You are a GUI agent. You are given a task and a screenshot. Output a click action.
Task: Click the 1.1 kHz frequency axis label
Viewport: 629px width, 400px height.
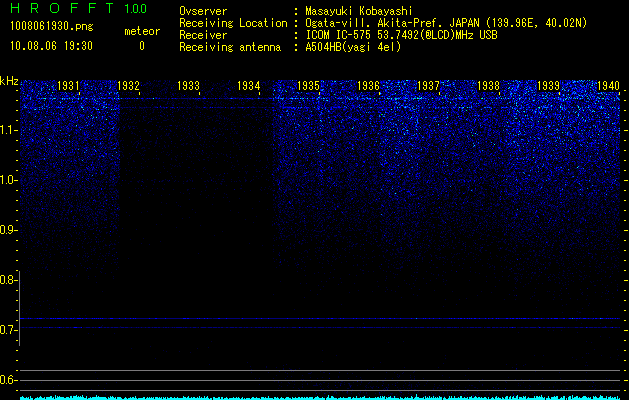8,130
